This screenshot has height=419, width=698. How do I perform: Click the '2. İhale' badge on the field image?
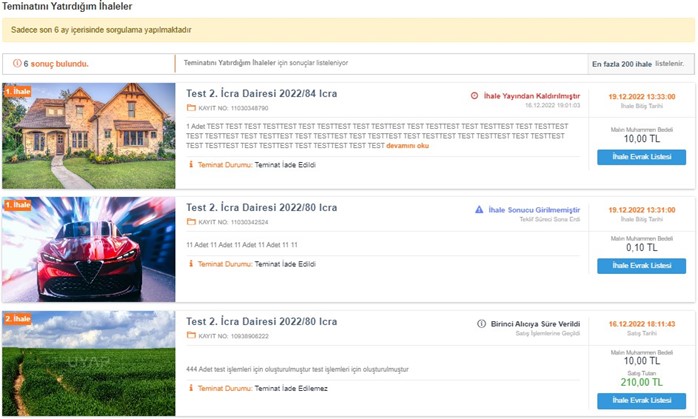tap(18, 319)
